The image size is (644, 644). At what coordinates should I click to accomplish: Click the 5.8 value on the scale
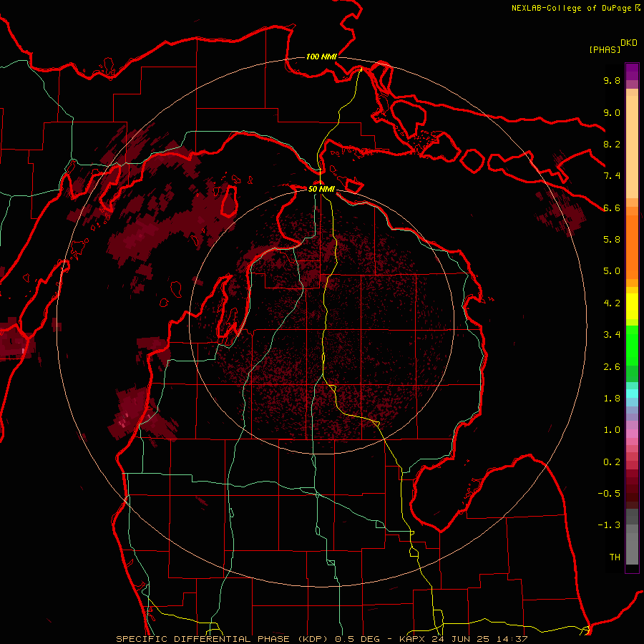pyautogui.click(x=612, y=240)
